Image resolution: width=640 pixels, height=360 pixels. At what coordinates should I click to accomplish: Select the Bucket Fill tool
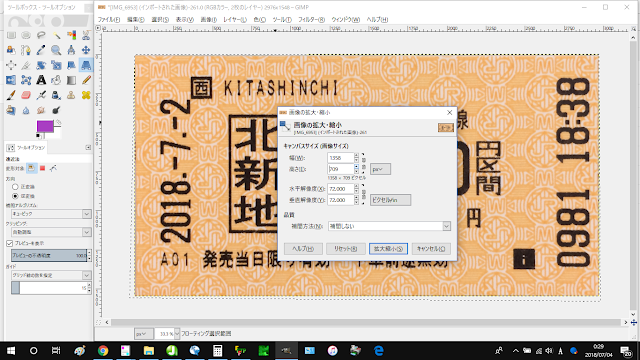(56, 80)
